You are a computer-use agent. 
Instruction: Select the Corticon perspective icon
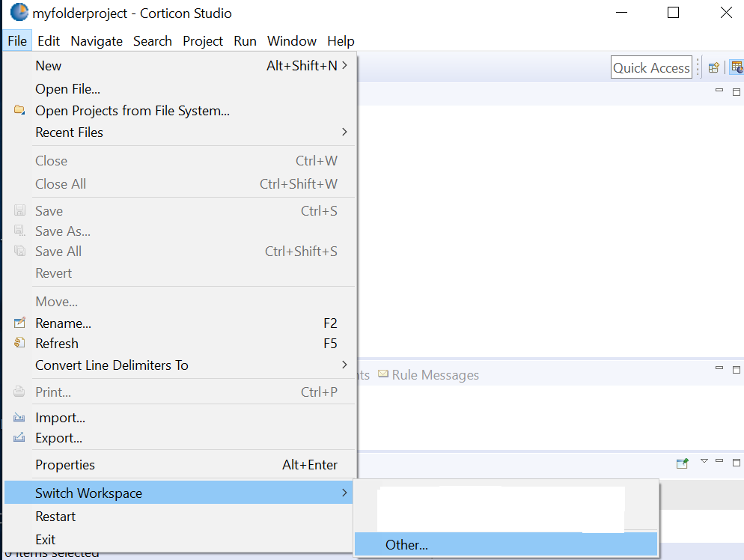[x=737, y=67]
